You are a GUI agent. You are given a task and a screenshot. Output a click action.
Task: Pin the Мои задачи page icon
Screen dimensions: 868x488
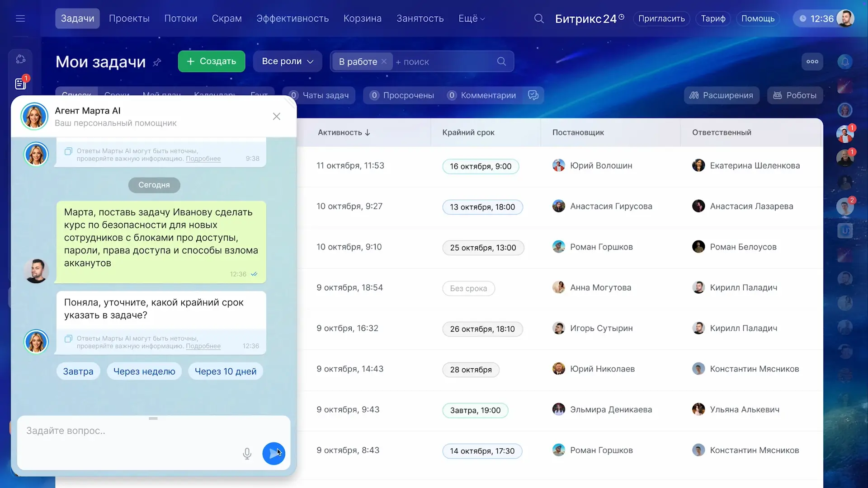(x=157, y=62)
